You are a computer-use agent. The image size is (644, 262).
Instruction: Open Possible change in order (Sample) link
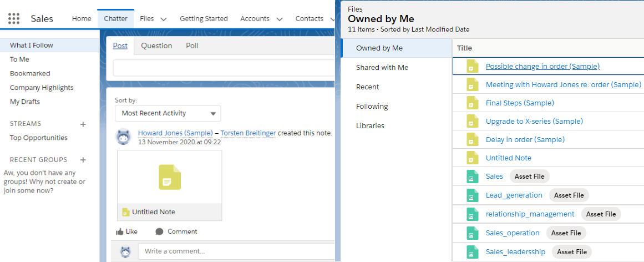(542, 67)
